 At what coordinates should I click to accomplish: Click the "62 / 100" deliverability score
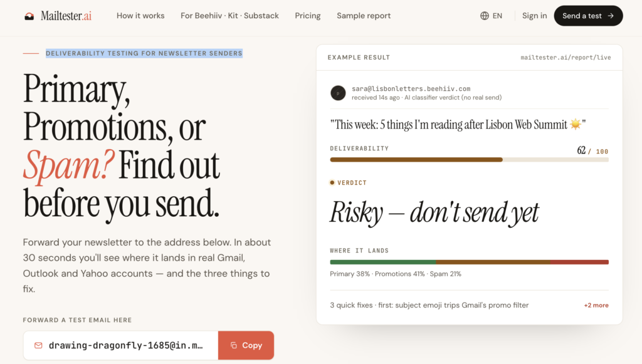[592, 150]
